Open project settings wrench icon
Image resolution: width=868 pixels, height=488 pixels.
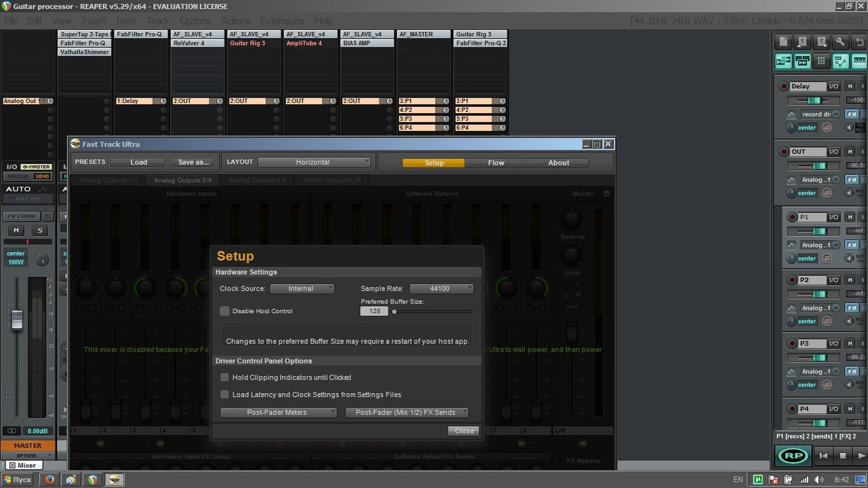click(840, 42)
